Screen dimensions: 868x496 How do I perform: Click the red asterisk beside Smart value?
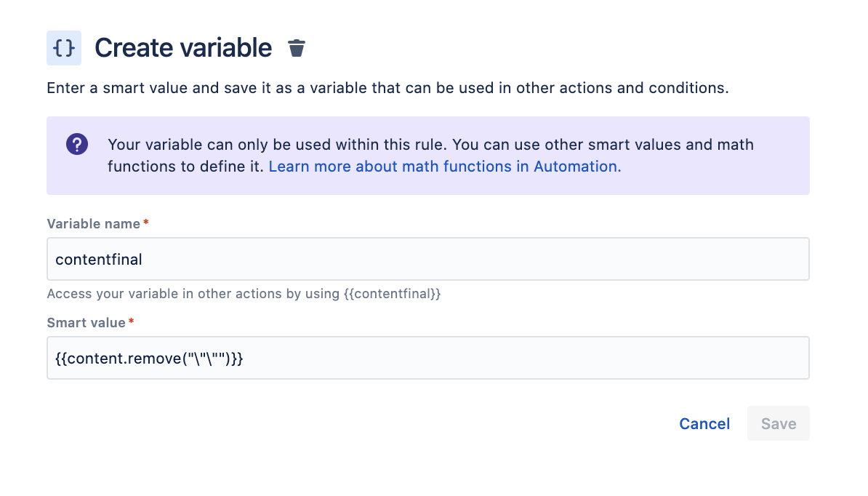[x=132, y=322]
